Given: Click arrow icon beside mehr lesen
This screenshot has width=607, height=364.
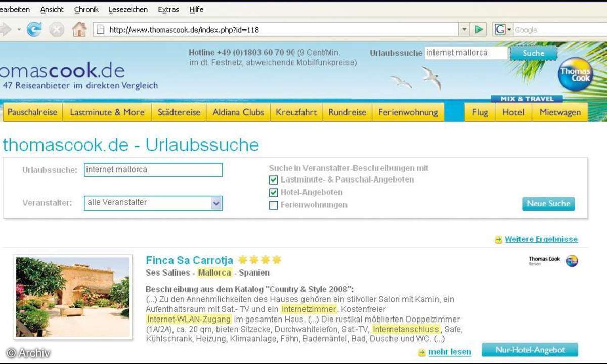Looking at the screenshot, I should [x=422, y=352].
